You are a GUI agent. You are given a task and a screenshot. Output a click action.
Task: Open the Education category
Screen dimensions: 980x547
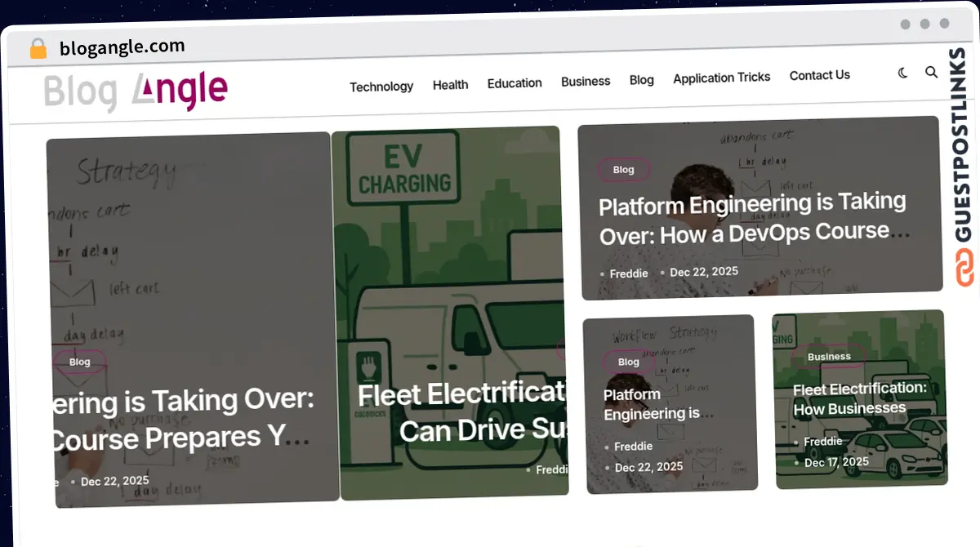click(514, 83)
